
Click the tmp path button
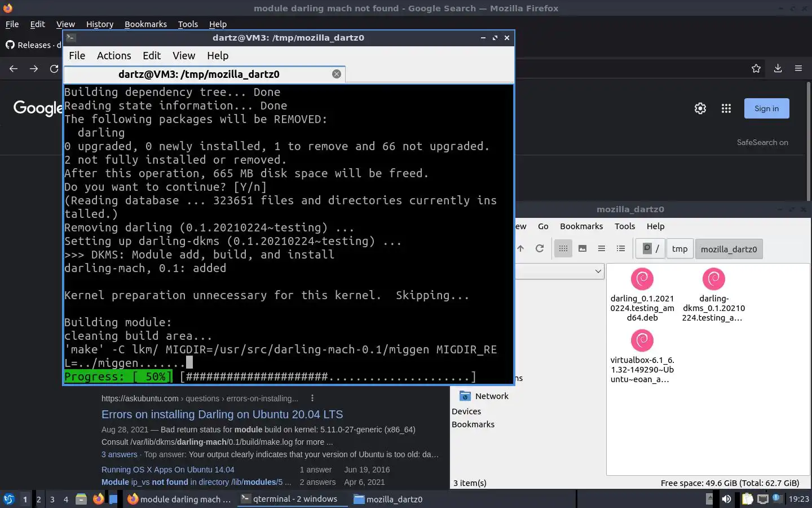pos(679,249)
